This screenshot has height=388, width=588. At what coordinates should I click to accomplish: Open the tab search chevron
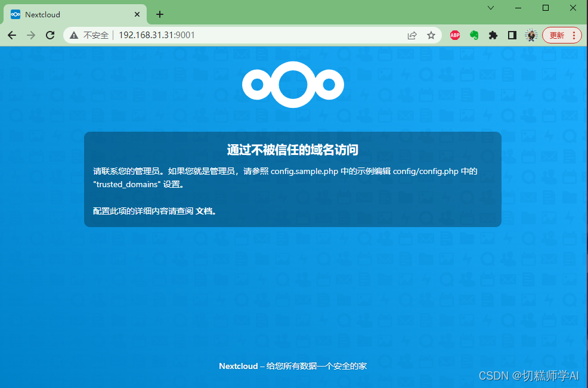(491, 8)
